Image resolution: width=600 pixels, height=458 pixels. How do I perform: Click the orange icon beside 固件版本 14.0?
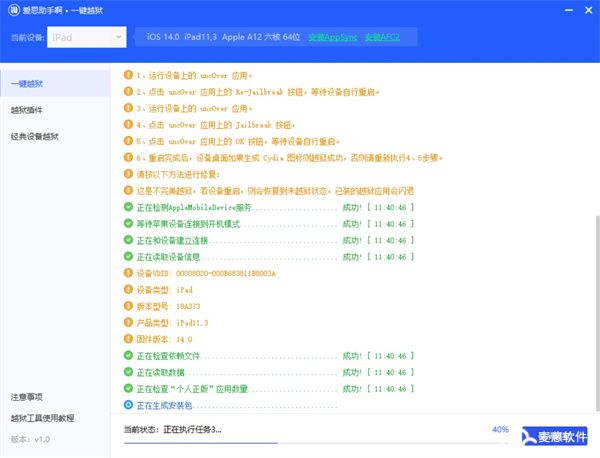pyautogui.click(x=127, y=339)
